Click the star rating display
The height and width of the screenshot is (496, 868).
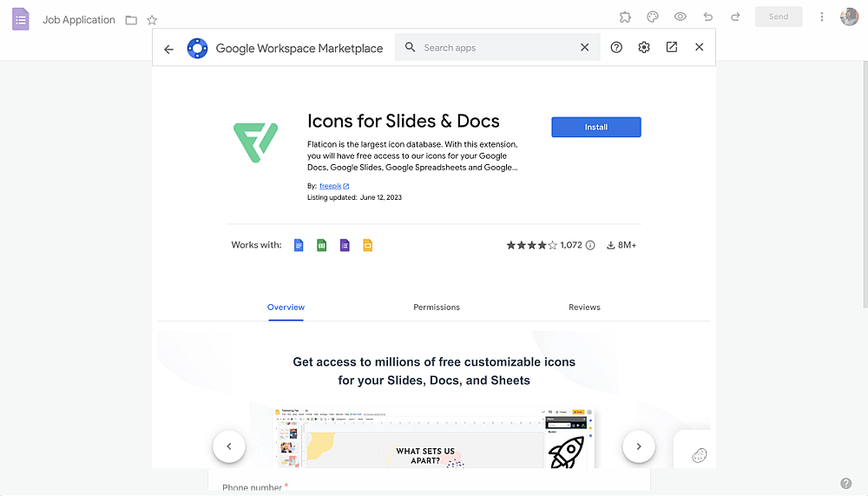tap(531, 245)
